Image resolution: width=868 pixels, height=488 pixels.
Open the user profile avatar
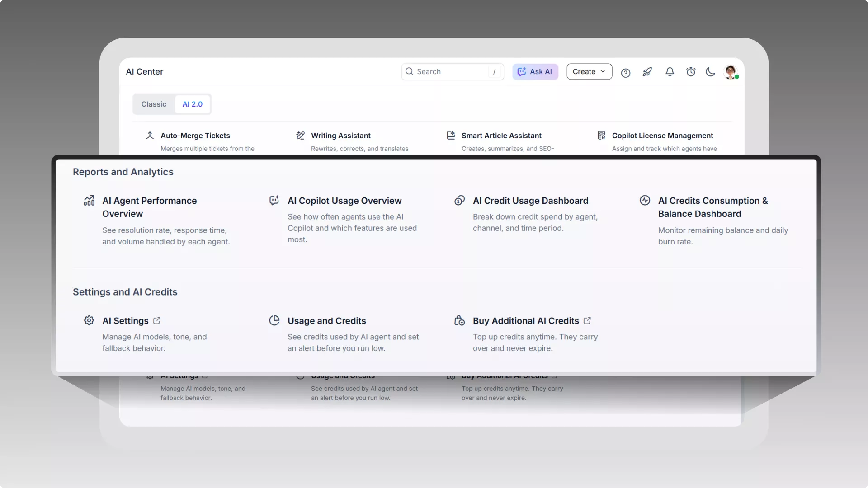(x=731, y=72)
